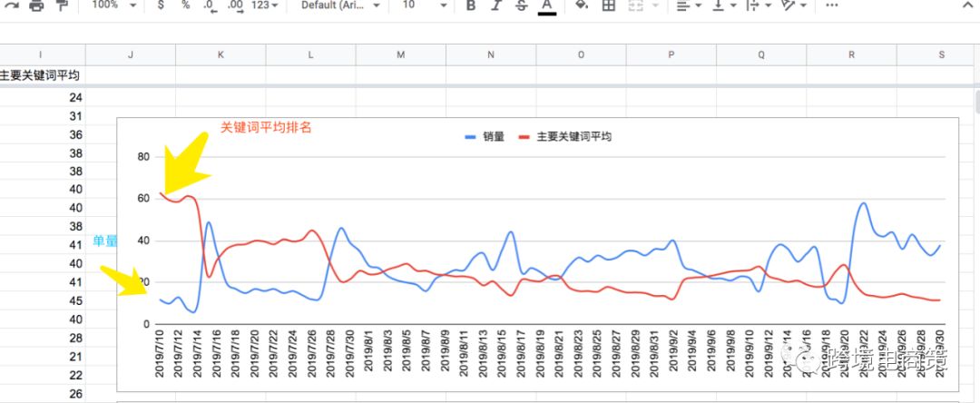Open the 123 number formats dropdown

point(264,5)
